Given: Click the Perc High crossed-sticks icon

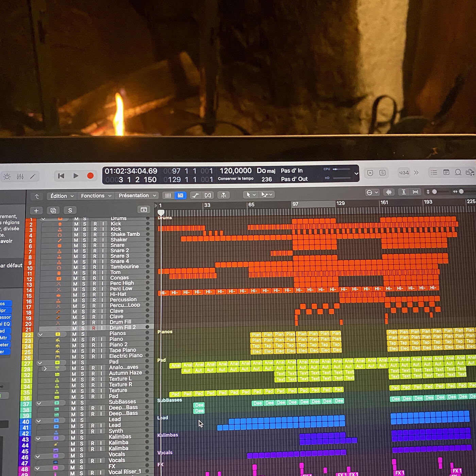Looking at the screenshot, I should pos(59,284).
